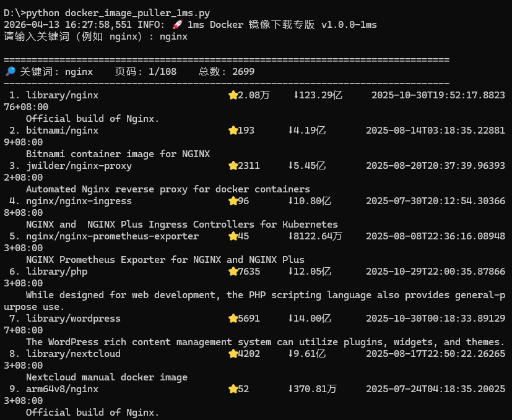Screen dimensions: 512x420
Task: Click the star icon for arm64v8/nginx
Action: (233, 388)
